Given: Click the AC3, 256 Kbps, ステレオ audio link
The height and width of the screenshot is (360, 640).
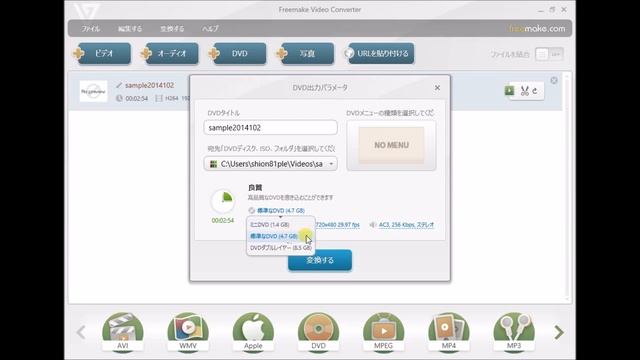Looking at the screenshot, I should click(406, 225).
